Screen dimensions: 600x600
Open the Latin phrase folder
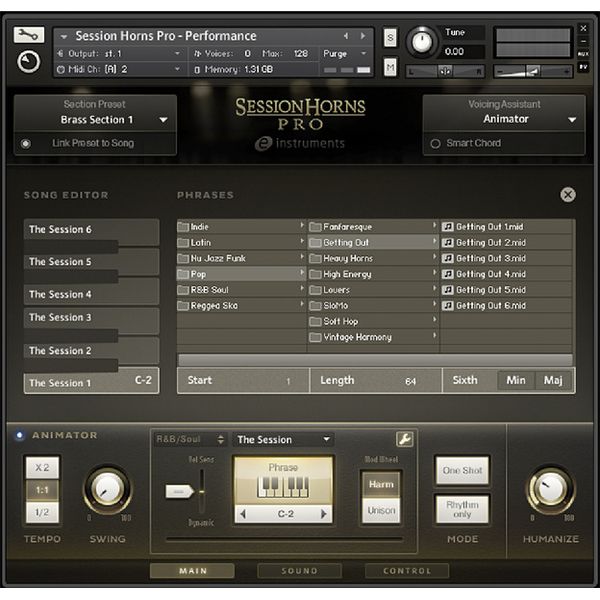click(x=241, y=243)
